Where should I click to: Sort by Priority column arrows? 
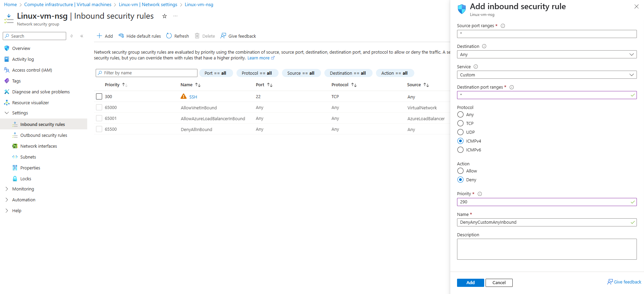pos(125,85)
